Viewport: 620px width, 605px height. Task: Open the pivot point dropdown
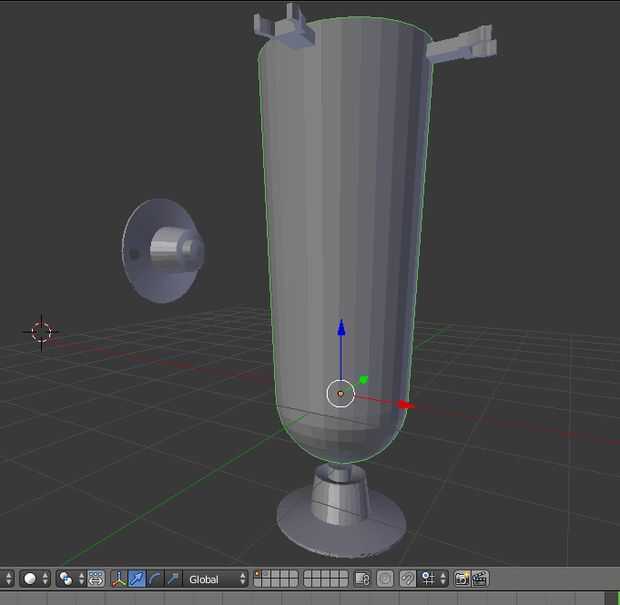(68, 579)
